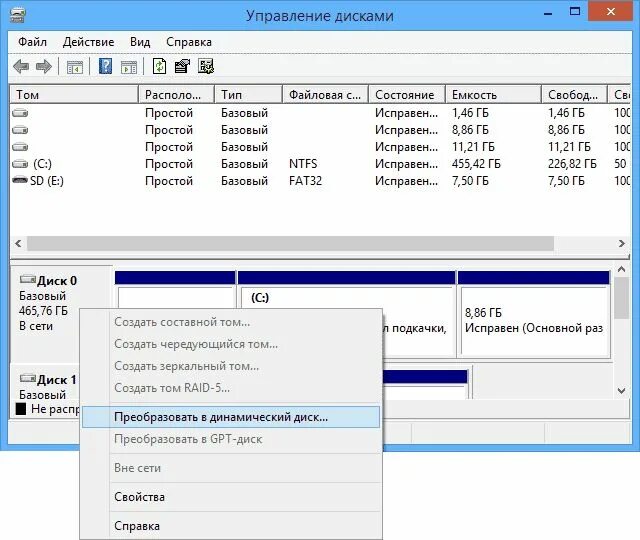Click greyed Создать составной том… entry

231,322
